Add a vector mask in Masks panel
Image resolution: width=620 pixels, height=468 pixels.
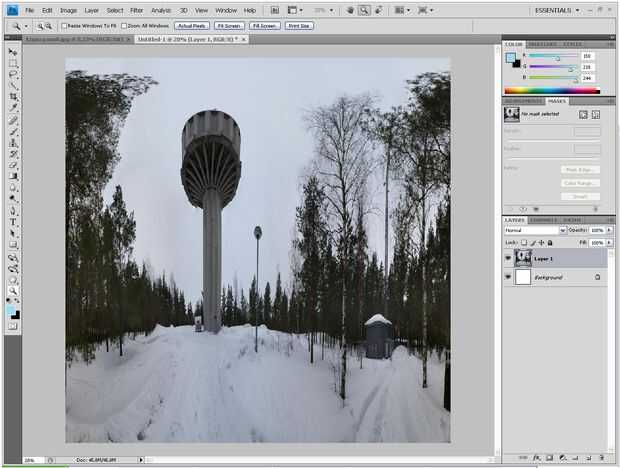[596, 115]
